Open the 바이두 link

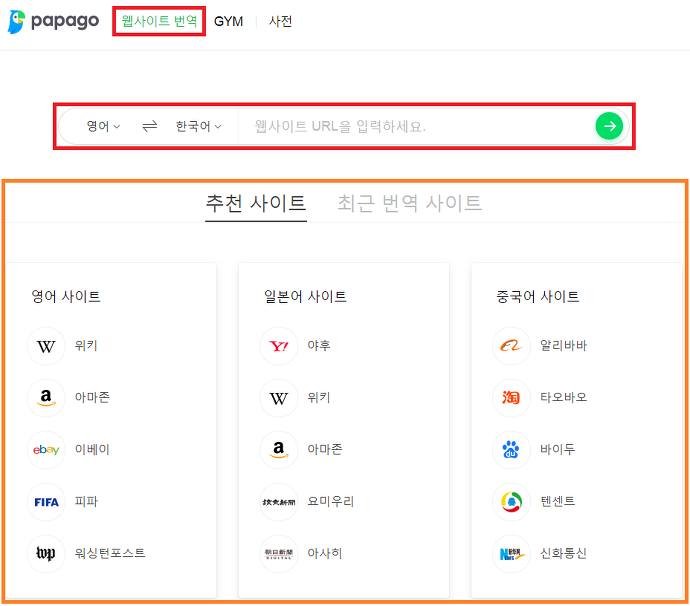point(558,449)
